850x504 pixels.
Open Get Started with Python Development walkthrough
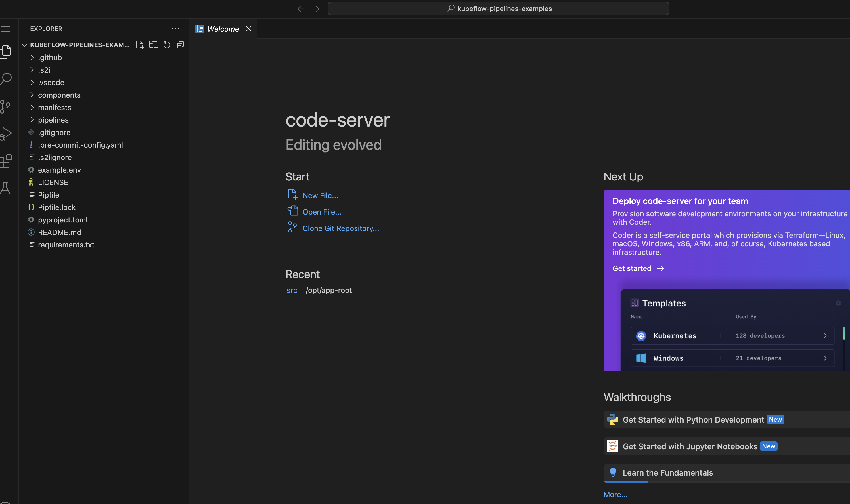click(x=727, y=420)
